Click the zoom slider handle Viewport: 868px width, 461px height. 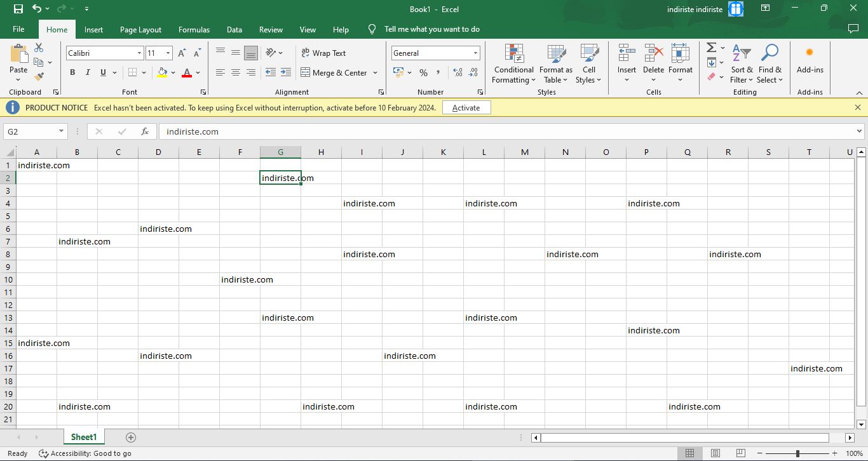[797, 453]
